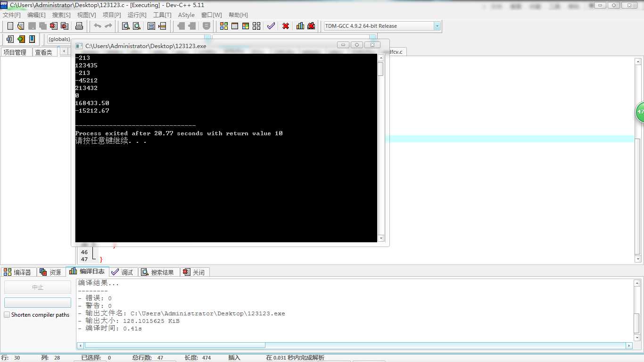Click the 中止 abort button
This screenshot has height=362, width=644.
point(38,287)
